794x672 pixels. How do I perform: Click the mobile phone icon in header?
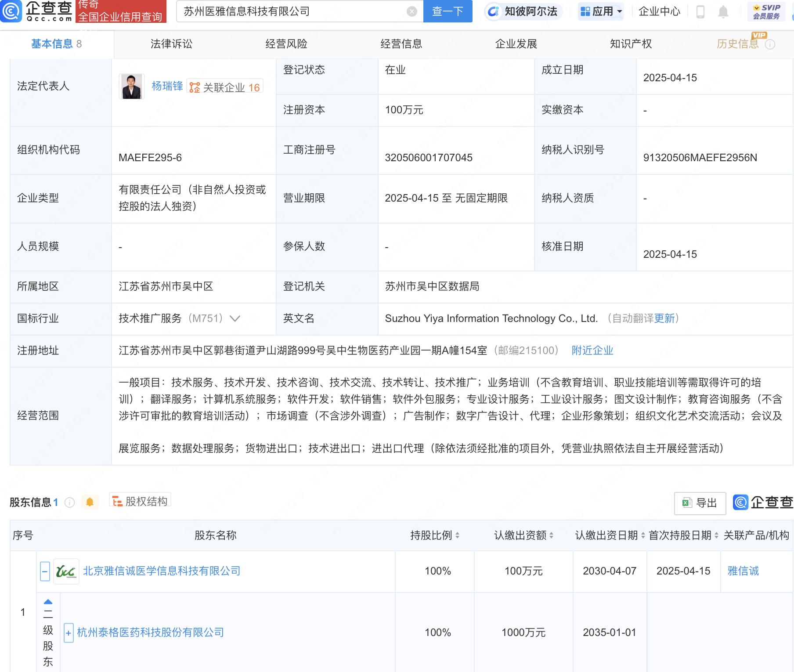tap(700, 12)
